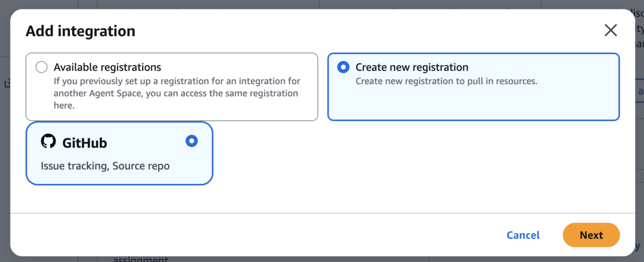Click the partially visible button behind dialog's right edge

coord(640,92)
